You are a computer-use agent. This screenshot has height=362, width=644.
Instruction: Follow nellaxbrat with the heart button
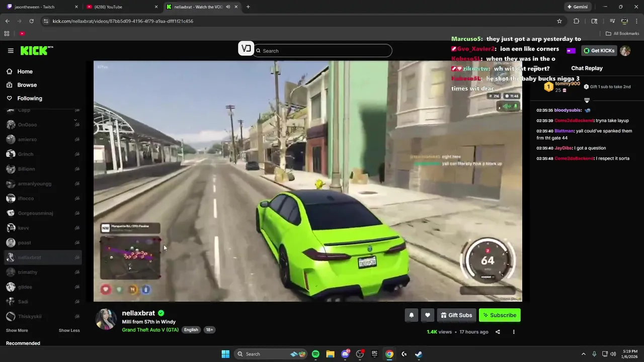click(427, 315)
